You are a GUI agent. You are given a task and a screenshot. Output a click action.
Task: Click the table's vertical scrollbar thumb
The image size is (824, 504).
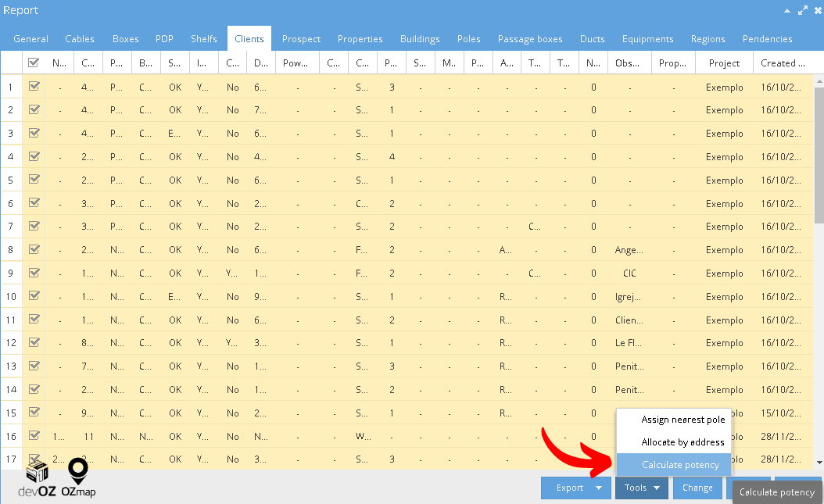click(x=819, y=155)
